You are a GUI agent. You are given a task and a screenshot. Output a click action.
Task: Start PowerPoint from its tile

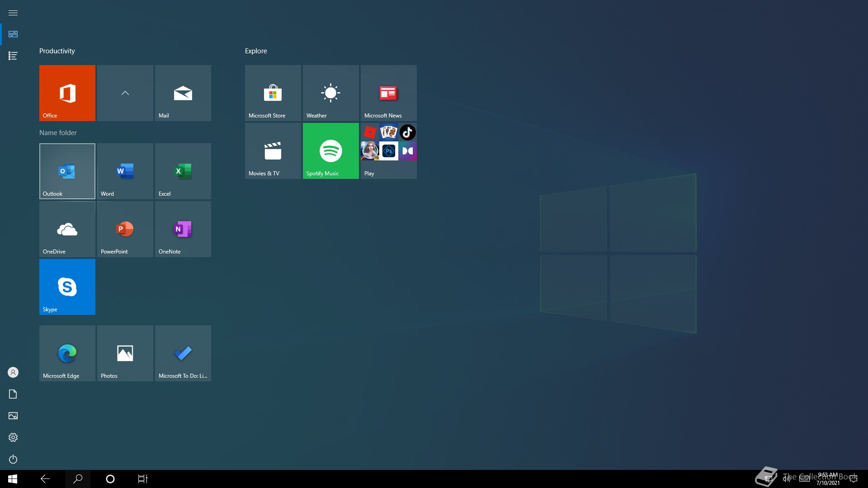click(x=125, y=229)
